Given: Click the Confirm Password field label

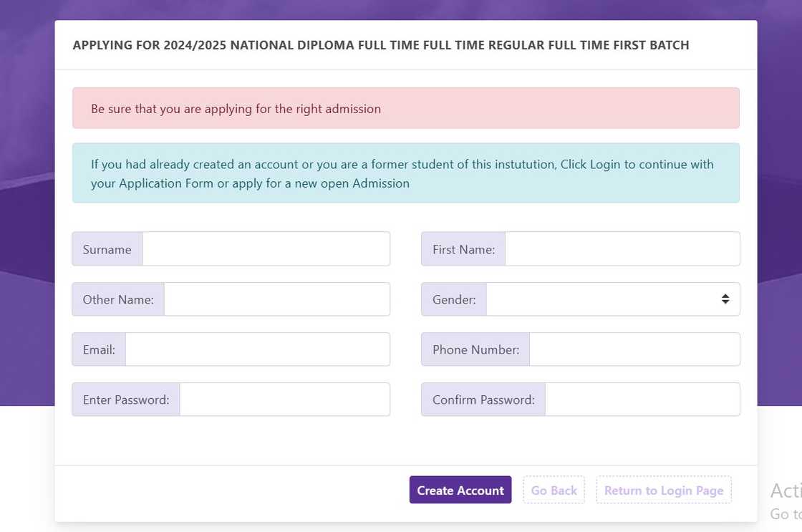Looking at the screenshot, I should point(483,399).
